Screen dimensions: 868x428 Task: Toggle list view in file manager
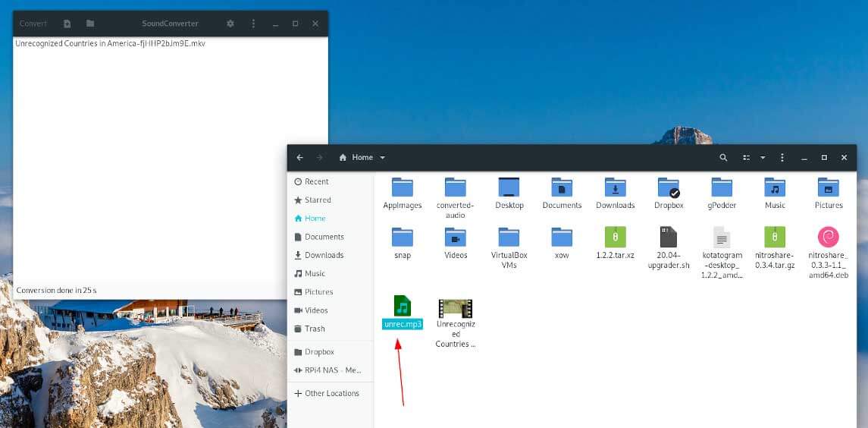[746, 157]
